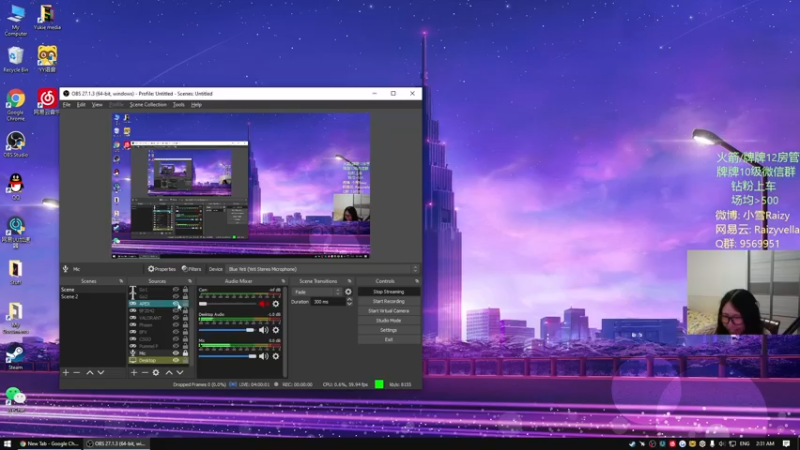This screenshot has width=800, height=450.
Task: Open the Mic audio channel gear settings
Action: (x=276, y=356)
